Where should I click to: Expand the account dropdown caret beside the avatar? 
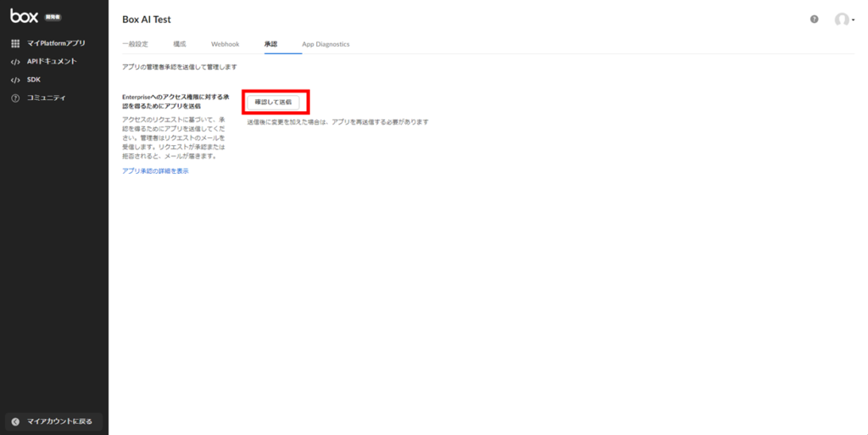(x=853, y=20)
